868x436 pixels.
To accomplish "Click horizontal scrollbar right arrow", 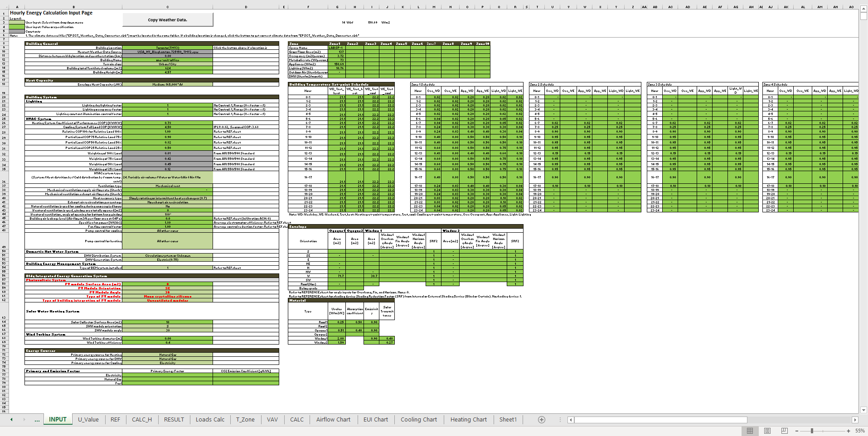I will tap(855, 420).
